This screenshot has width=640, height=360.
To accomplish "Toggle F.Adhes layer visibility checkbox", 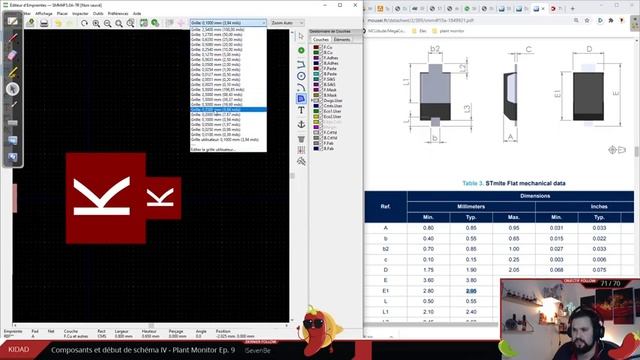I will [x=321, y=58].
